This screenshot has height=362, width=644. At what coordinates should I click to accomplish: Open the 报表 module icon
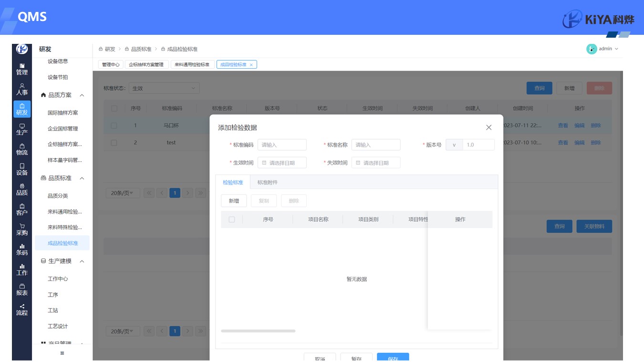pos(22,290)
